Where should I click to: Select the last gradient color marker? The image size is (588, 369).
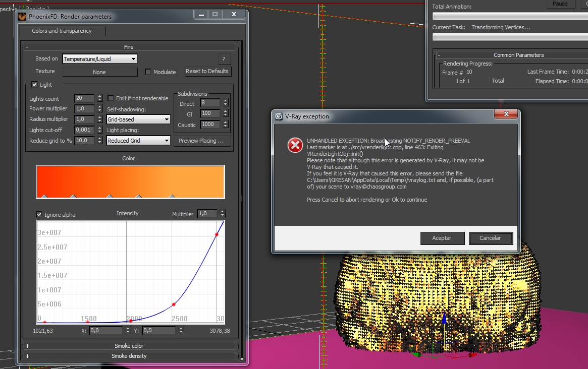tap(172, 196)
